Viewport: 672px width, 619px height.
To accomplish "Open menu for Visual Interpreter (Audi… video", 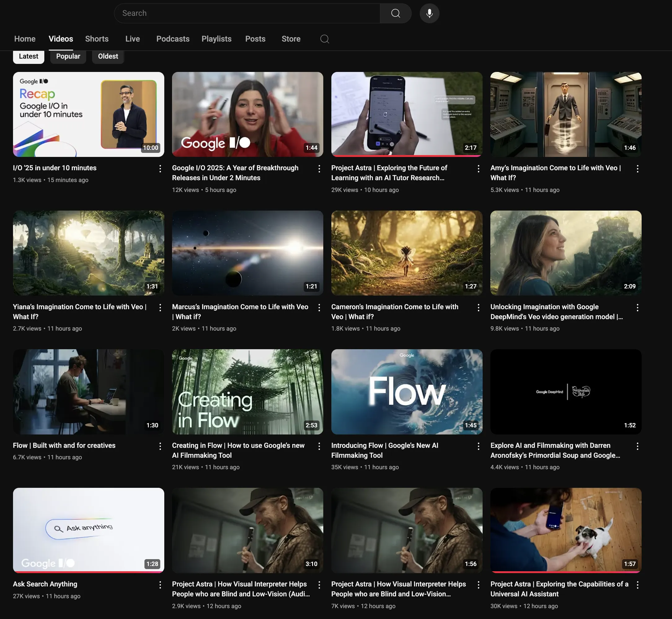I will pos(319,585).
